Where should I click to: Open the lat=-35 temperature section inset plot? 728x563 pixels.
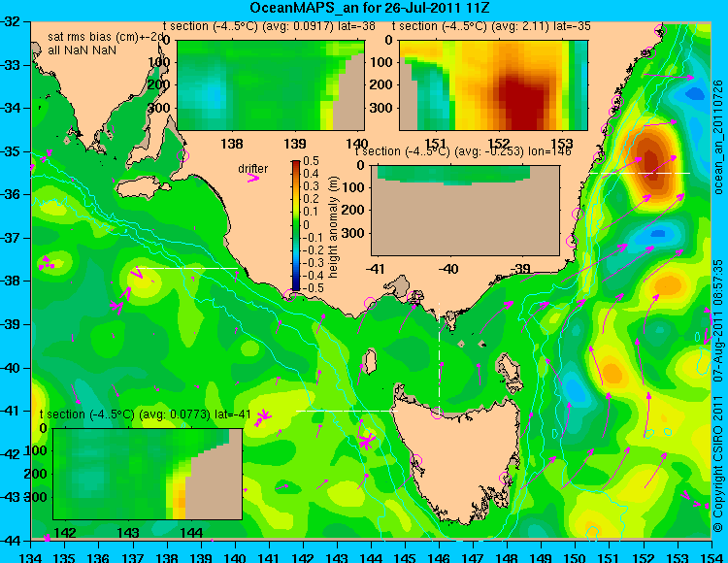click(x=493, y=85)
